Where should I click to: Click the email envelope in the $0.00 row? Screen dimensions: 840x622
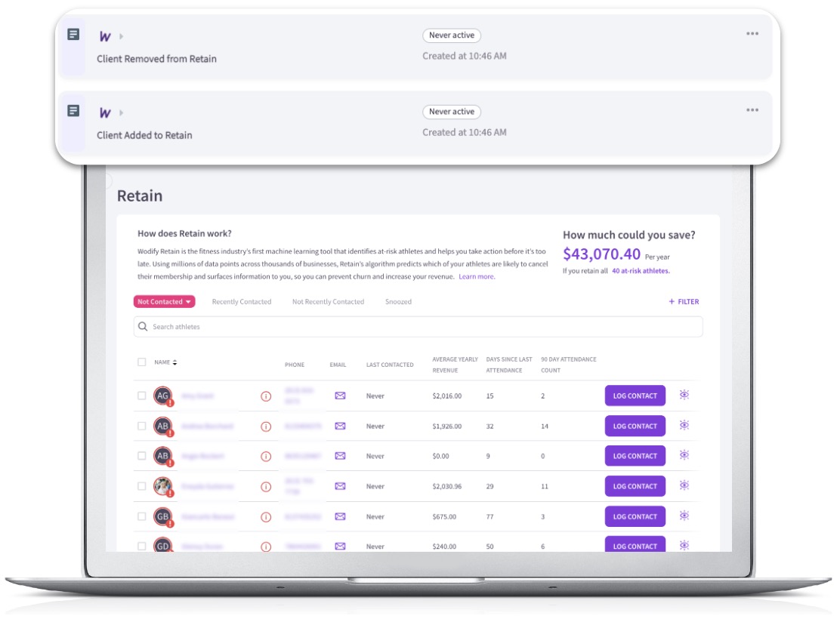click(340, 456)
